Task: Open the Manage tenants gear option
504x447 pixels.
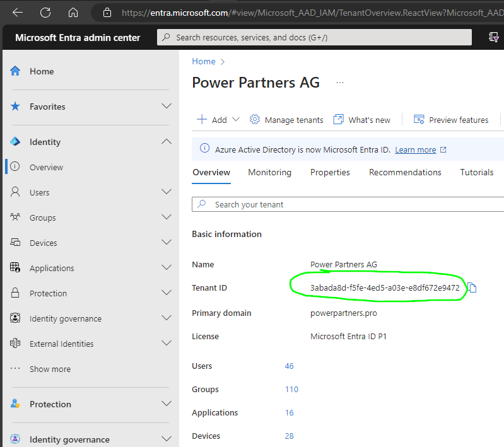Action: point(286,120)
